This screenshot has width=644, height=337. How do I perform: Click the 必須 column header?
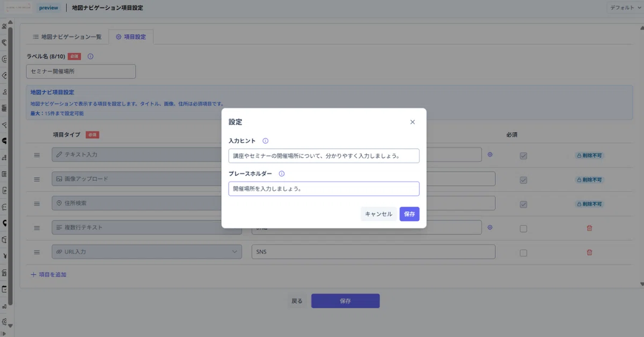point(511,135)
